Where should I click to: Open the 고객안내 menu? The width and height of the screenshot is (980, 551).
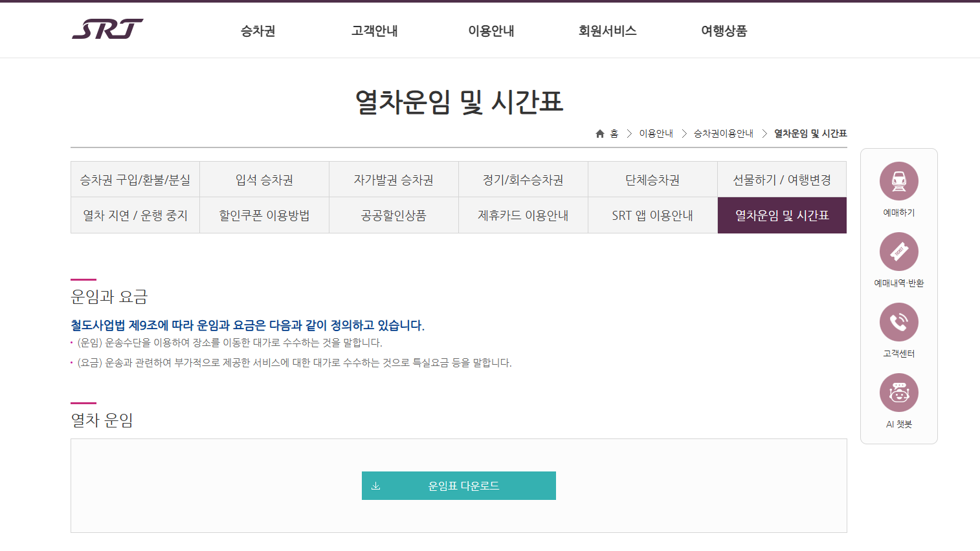click(373, 30)
